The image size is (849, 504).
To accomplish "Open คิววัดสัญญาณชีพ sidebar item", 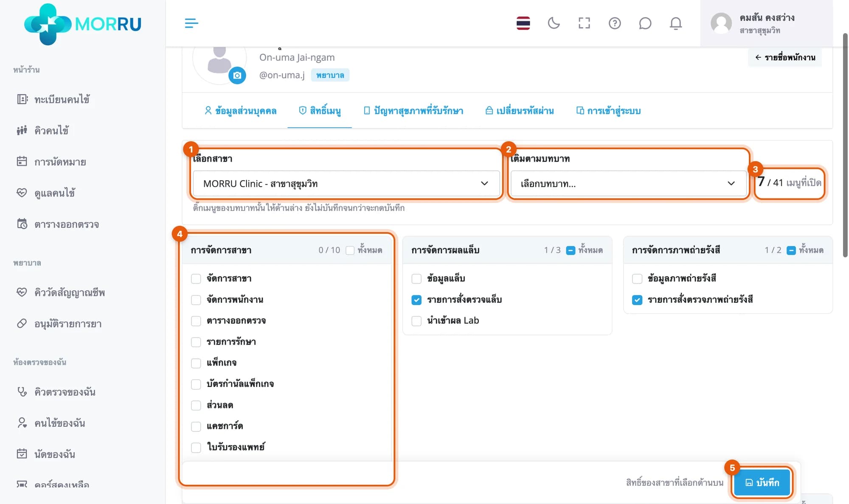I will [60, 292].
